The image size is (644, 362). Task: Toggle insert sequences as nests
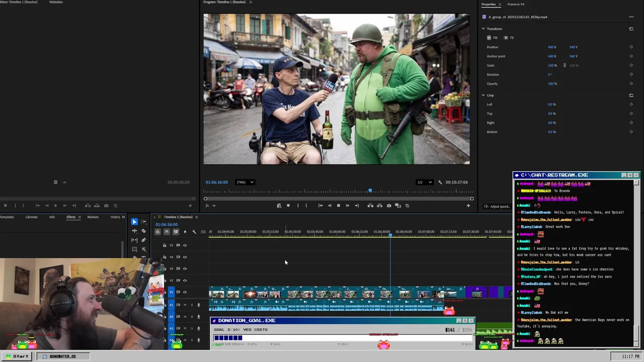(x=157, y=232)
